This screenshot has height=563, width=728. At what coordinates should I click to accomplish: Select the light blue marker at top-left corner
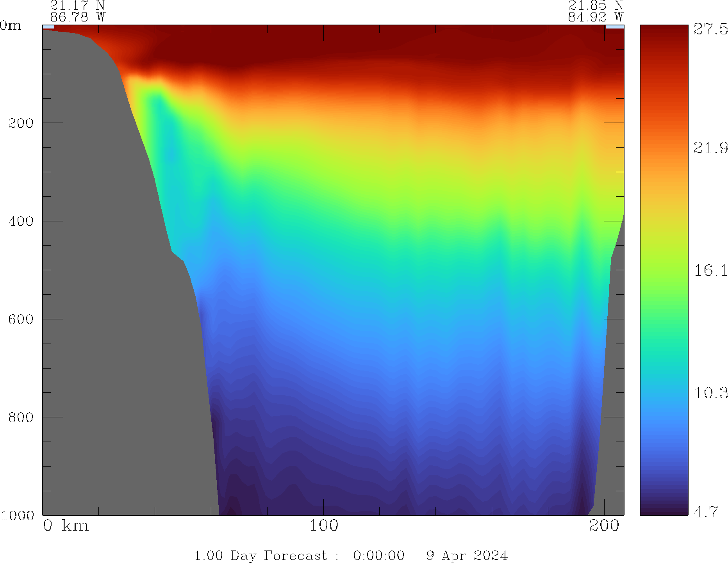tap(48, 27)
